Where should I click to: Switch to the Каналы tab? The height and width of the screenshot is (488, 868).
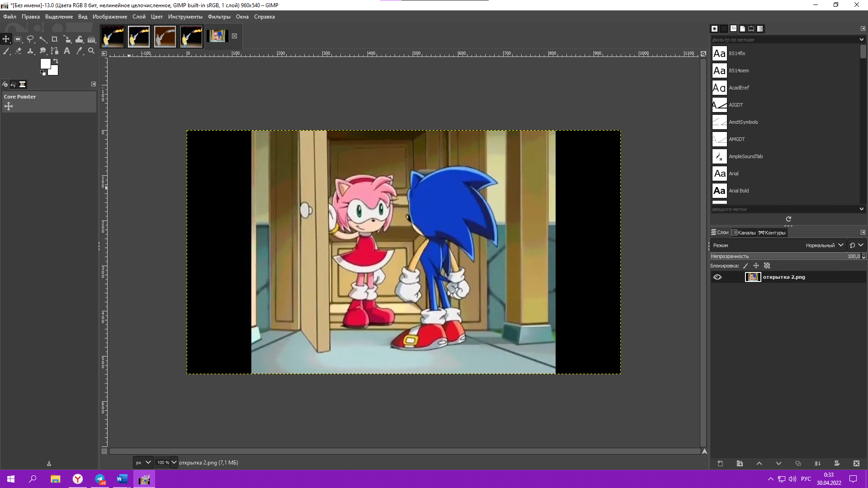[743, 233]
